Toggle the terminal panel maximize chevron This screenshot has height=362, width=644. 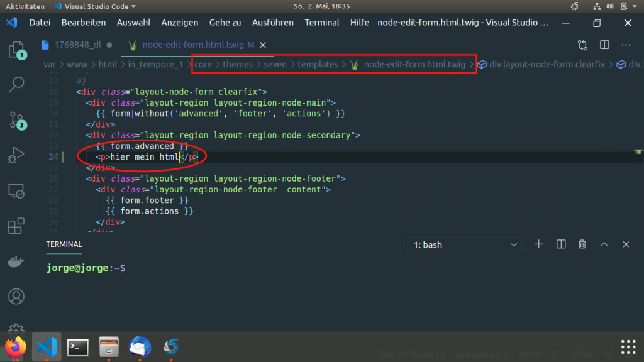click(x=604, y=244)
